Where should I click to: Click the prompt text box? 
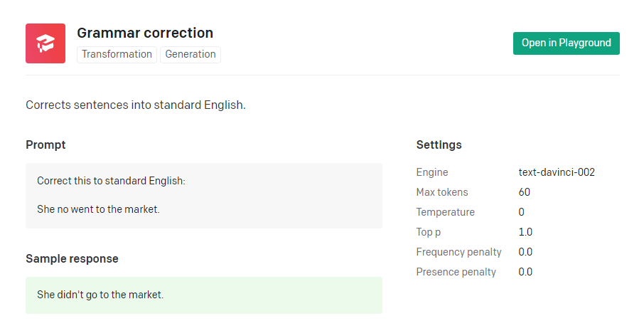pyautogui.click(x=204, y=196)
